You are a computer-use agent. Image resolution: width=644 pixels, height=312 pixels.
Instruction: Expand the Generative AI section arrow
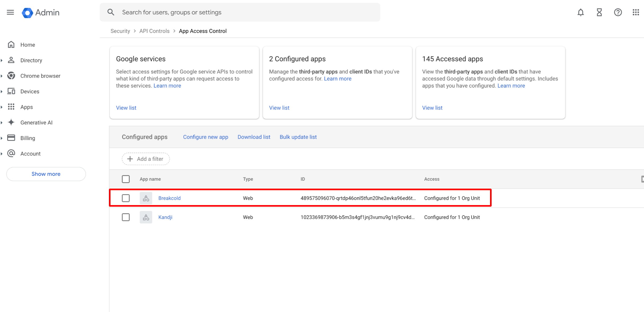[2, 123]
